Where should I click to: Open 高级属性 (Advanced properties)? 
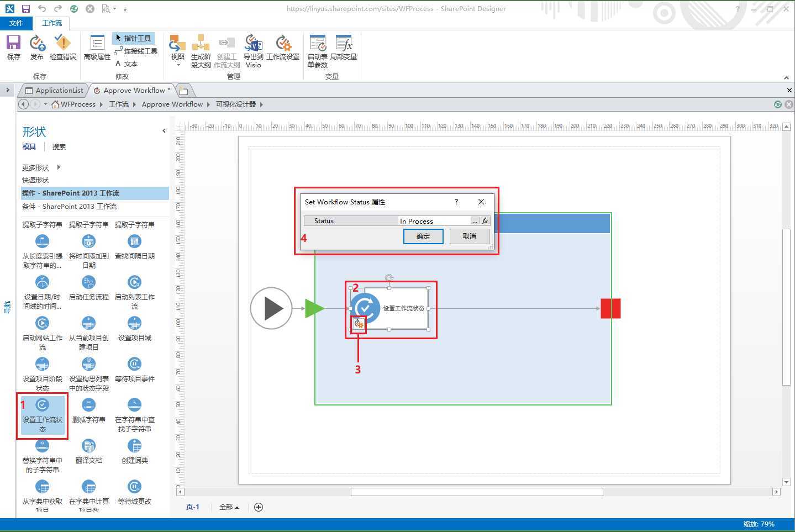(x=97, y=47)
